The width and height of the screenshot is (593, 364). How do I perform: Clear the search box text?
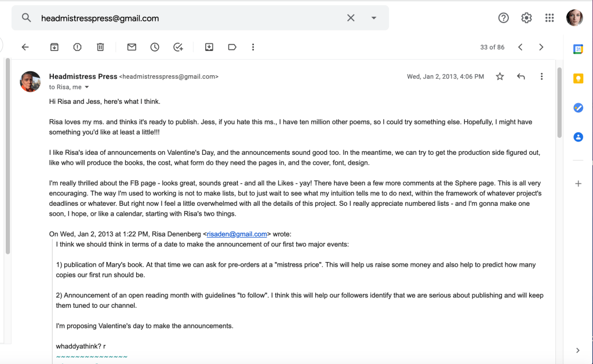coord(351,18)
